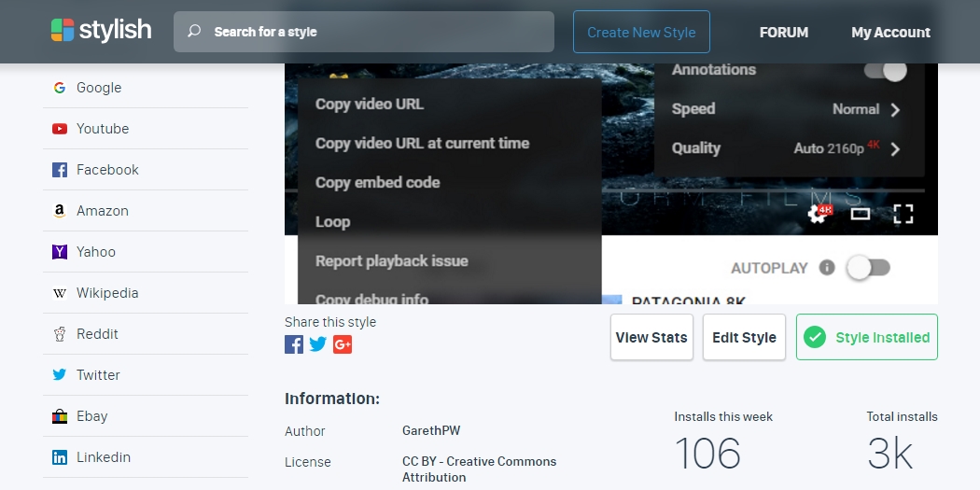Open the Wikipedia icon in sidebar

pos(60,293)
